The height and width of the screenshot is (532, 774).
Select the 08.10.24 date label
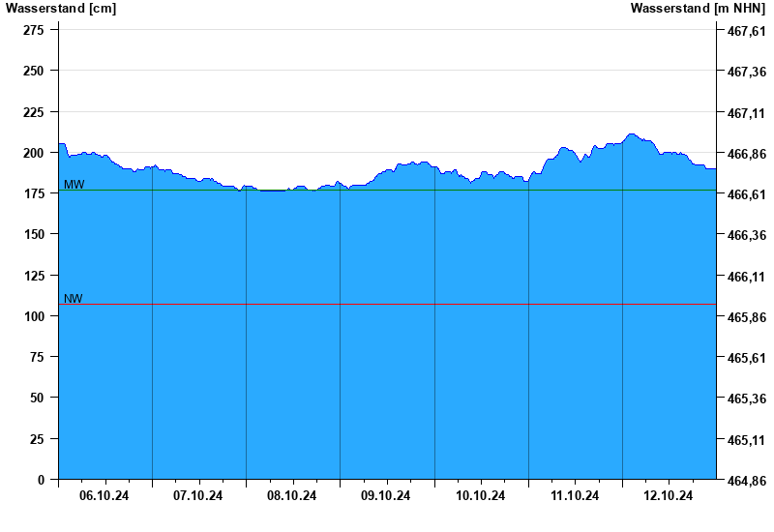pos(292,496)
